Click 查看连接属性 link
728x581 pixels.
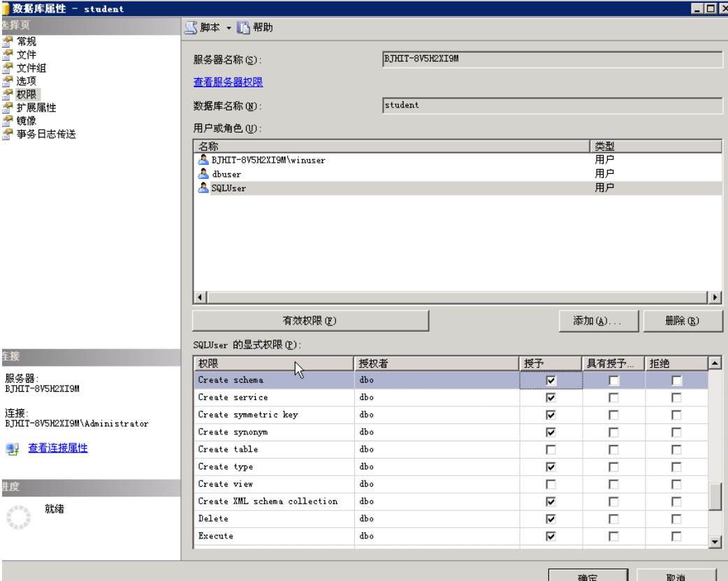(x=58, y=448)
